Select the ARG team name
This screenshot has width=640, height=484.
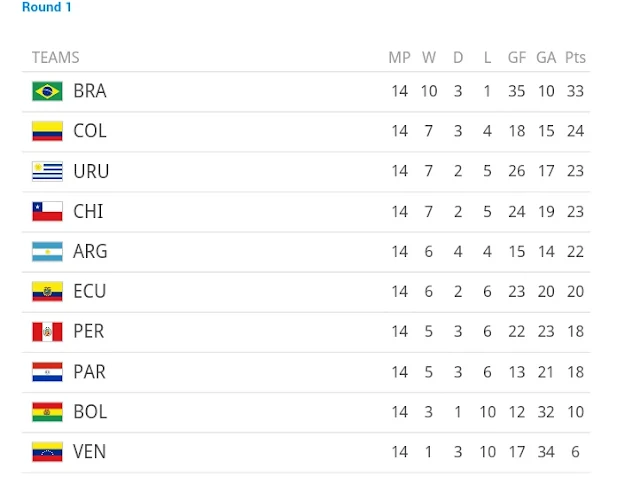(90, 251)
